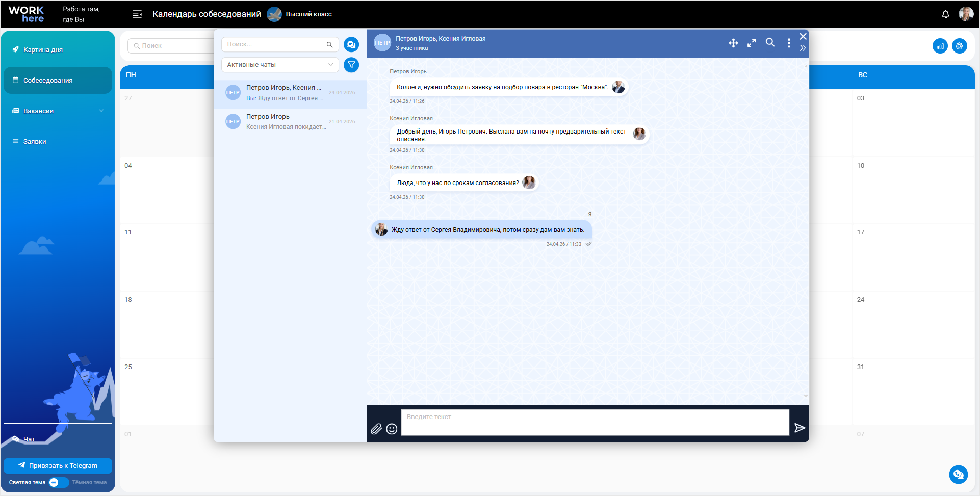Click the Высший класс company logo
The width and height of the screenshot is (980, 496).
(274, 14)
